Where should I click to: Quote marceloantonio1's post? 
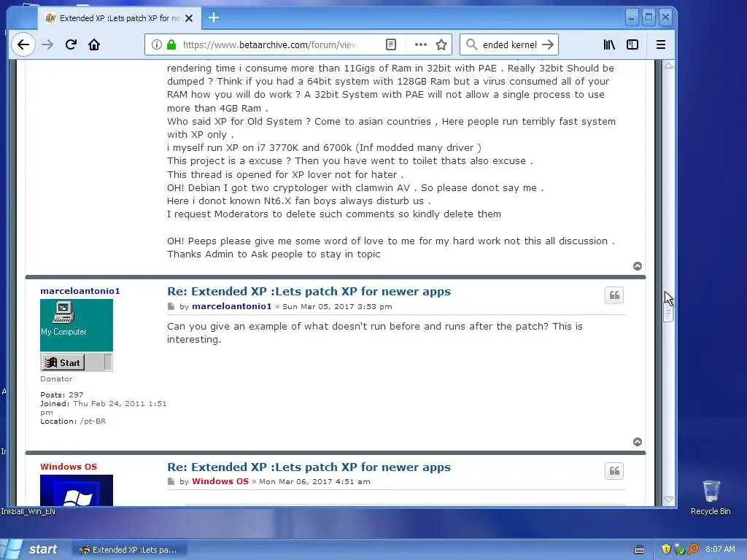614,295
